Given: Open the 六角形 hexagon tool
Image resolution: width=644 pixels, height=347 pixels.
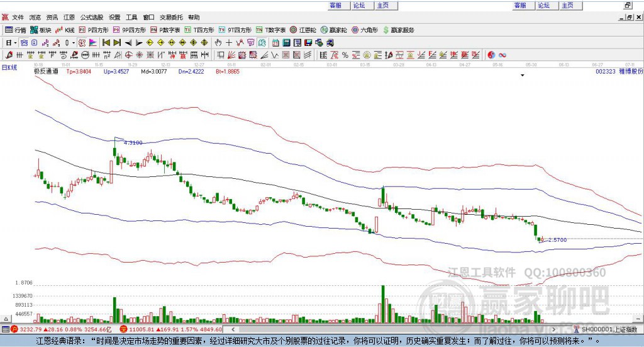Looking at the screenshot, I should [365, 30].
